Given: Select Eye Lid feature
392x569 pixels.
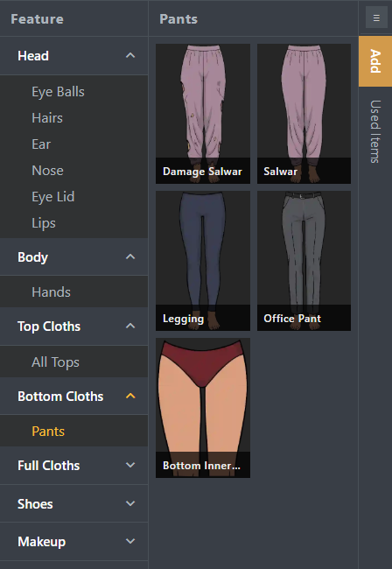Looking at the screenshot, I should 53,197.
